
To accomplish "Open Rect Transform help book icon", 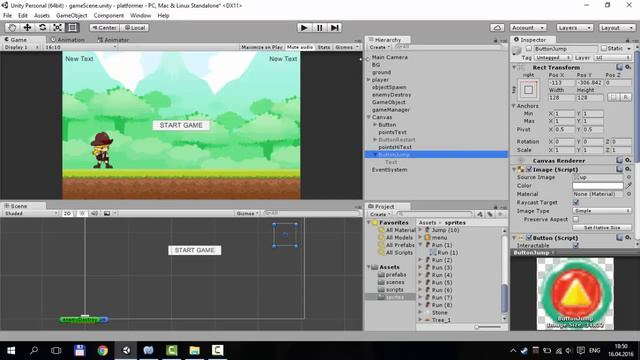I will pyautogui.click(x=620, y=67).
